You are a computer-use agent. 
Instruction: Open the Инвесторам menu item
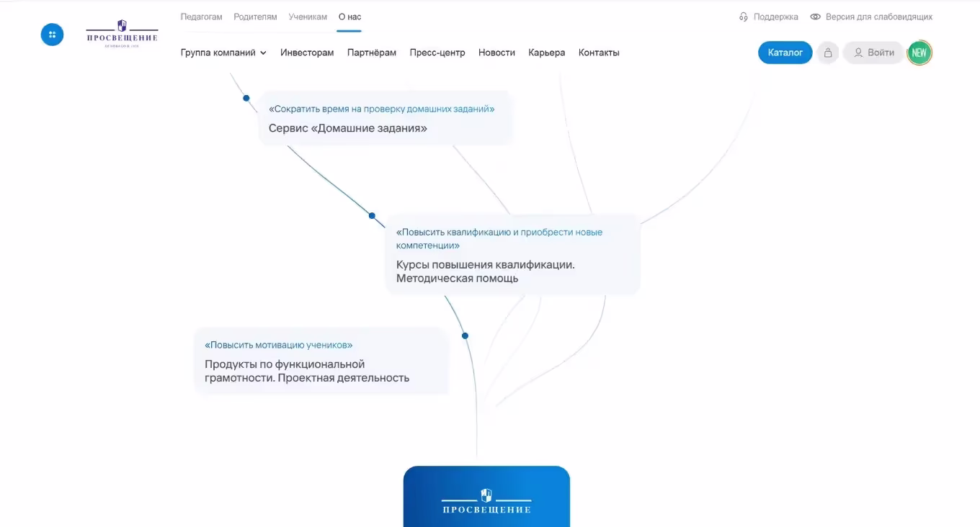307,53
